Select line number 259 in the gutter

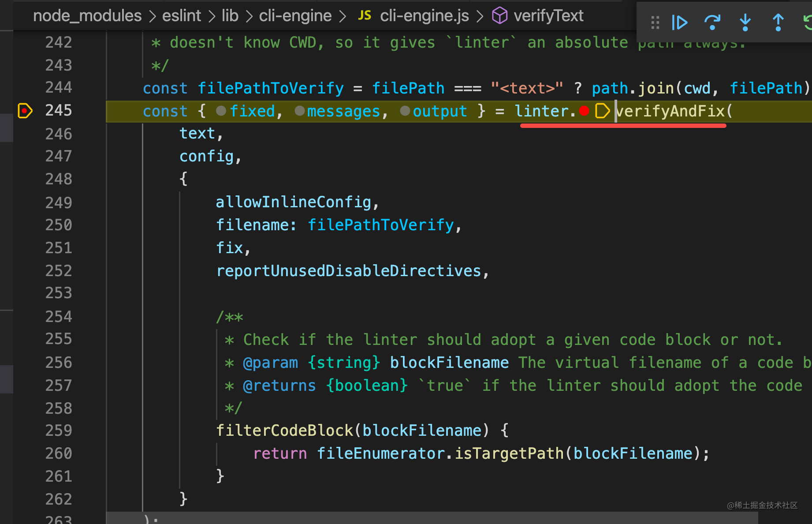(x=59, y=430)
